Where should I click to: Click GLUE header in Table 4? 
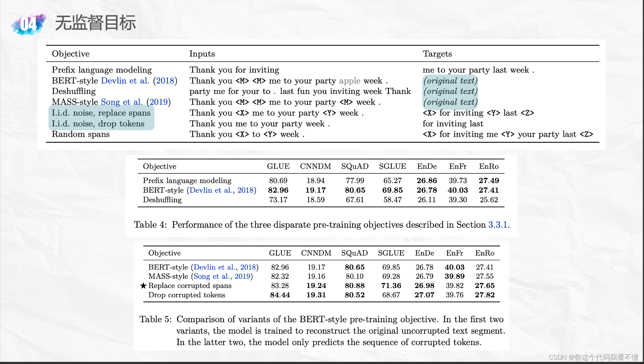click(x=278, y=166)
